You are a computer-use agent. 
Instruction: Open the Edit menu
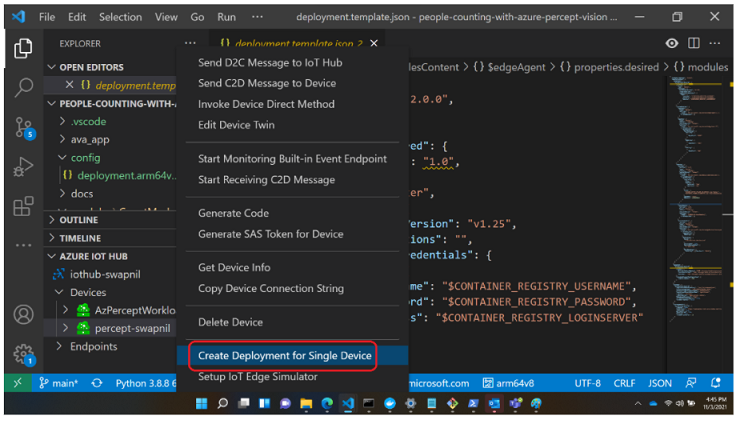[x=77, y=17]
